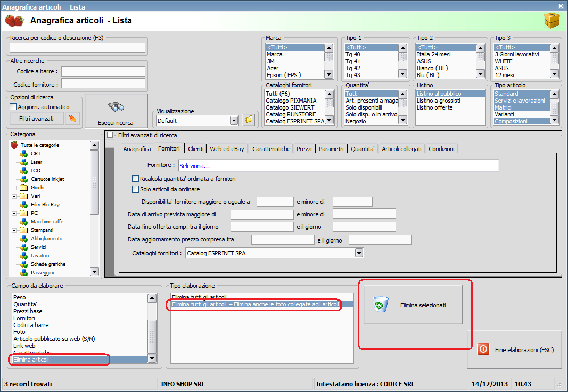Switch to the Caratteristiche tab
This screenshot has width=568, height=392.
point(271,149)
